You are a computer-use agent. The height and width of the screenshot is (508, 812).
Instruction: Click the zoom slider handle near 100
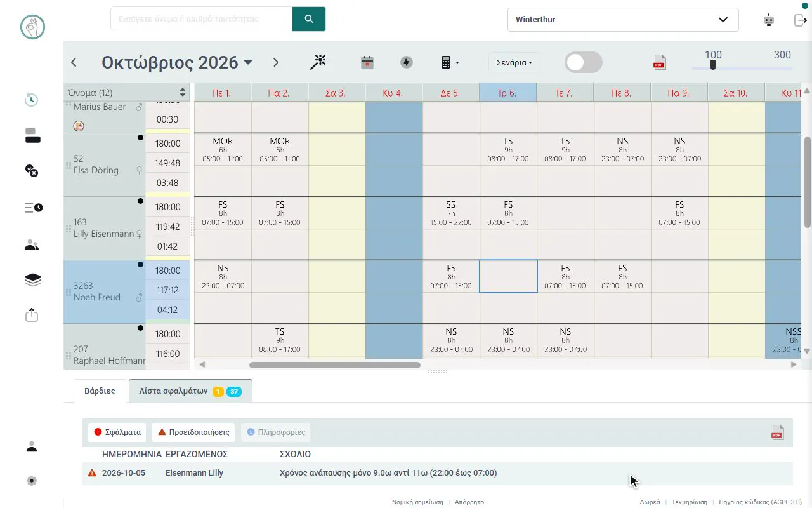pyautogui.click(x=713, y=65)
